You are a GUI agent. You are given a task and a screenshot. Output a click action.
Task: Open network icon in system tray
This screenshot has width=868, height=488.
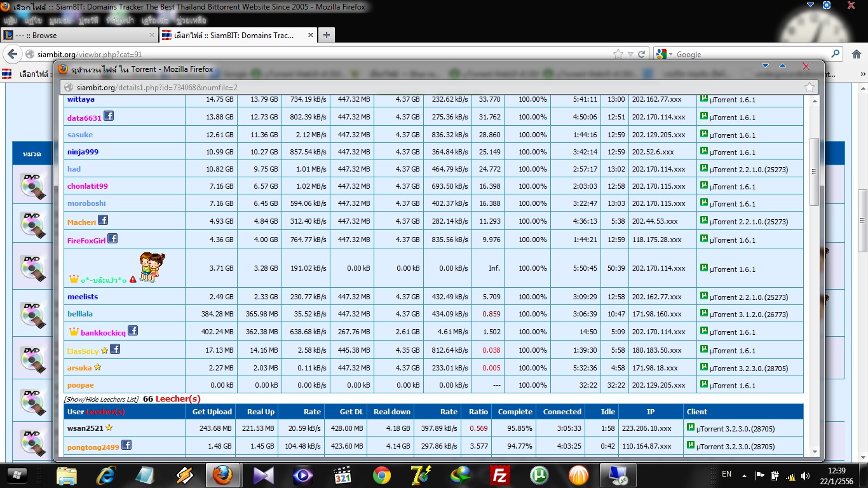pos(790,475)
